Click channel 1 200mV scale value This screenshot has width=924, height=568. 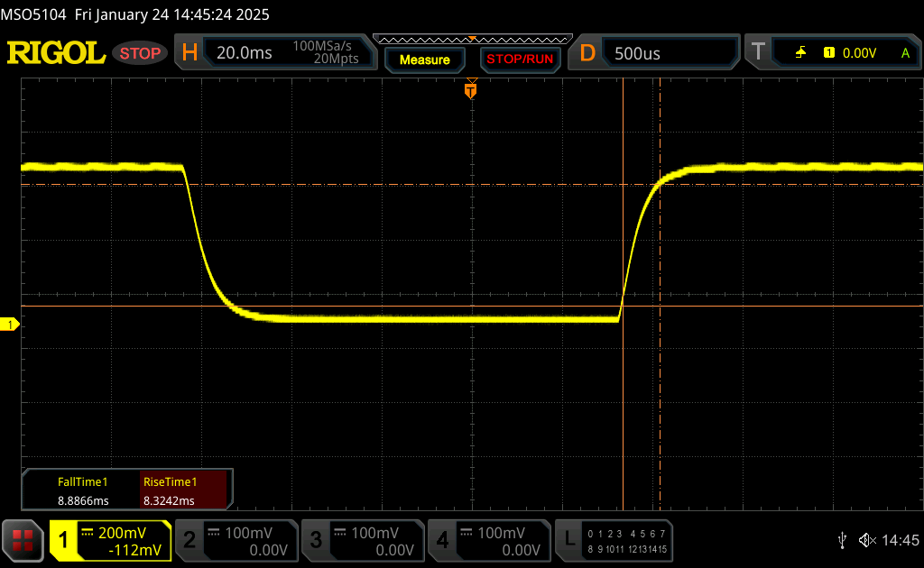pos(122,533)
